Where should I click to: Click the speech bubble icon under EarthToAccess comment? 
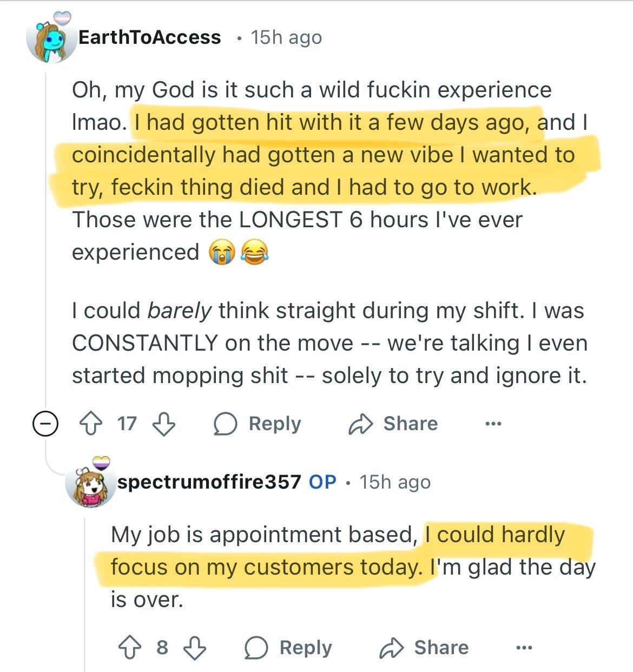tap(225, 424)
